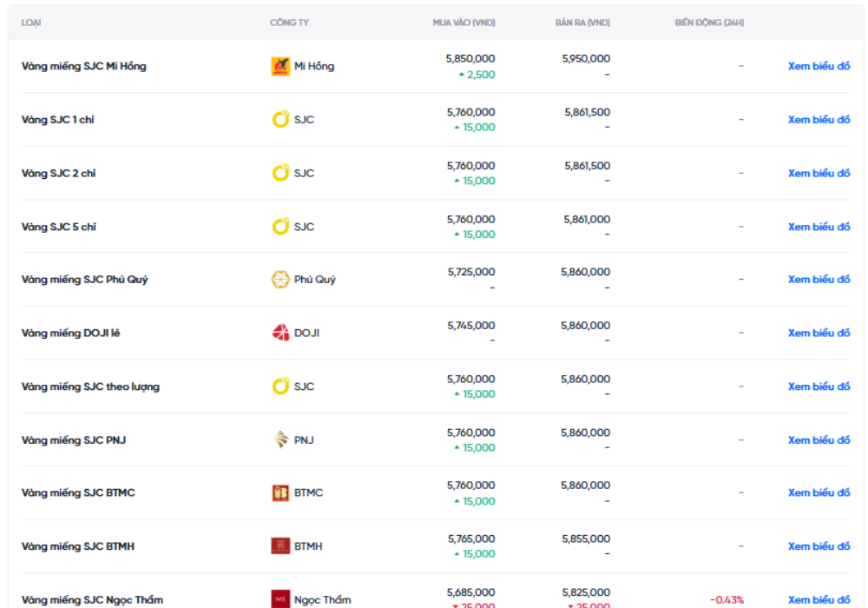Image resolution: width=868 pixels, height=608 pixels.
Task: Click the BIẾN ĐỘNG (24H) column header
Action: click(x=709, y=23)
